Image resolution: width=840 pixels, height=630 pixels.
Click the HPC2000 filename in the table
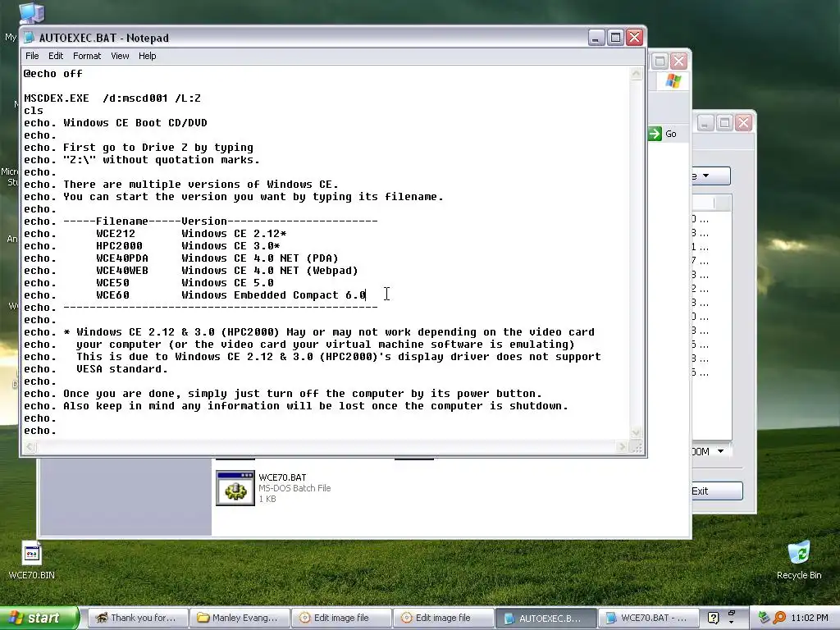[119, 246]
